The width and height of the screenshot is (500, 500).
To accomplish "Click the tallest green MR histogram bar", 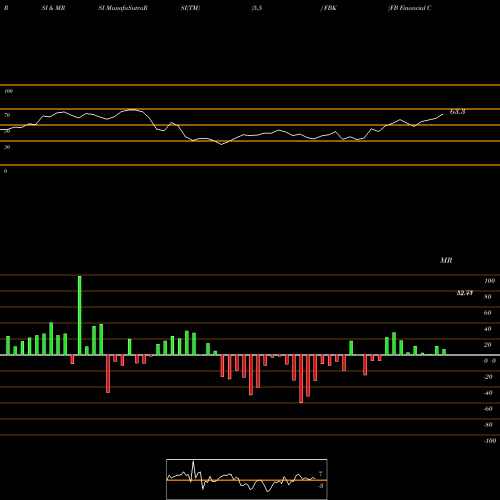I will (x=79, y=315).
